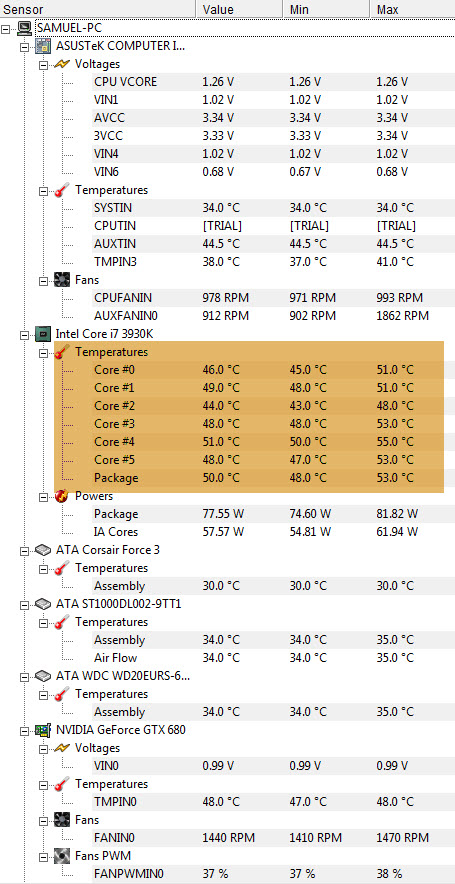
Task: Click the Intel Core i7 3930K chip icon
Action: (43, 334)
